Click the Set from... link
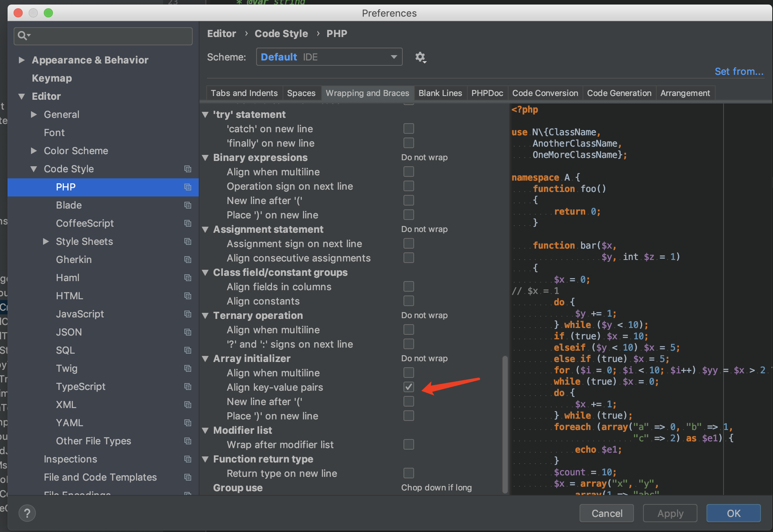The height and width of the screenshot is (532, 773). tap(739, 71)
